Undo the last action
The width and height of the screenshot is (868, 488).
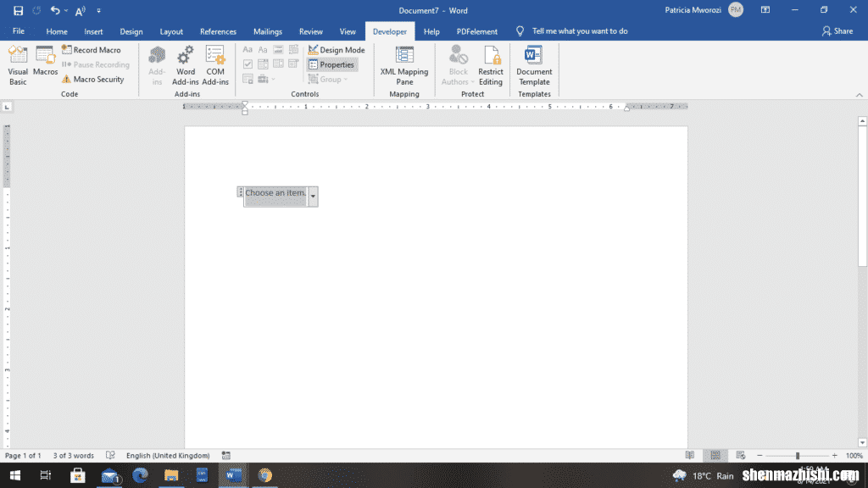click(x=55, y=10)
